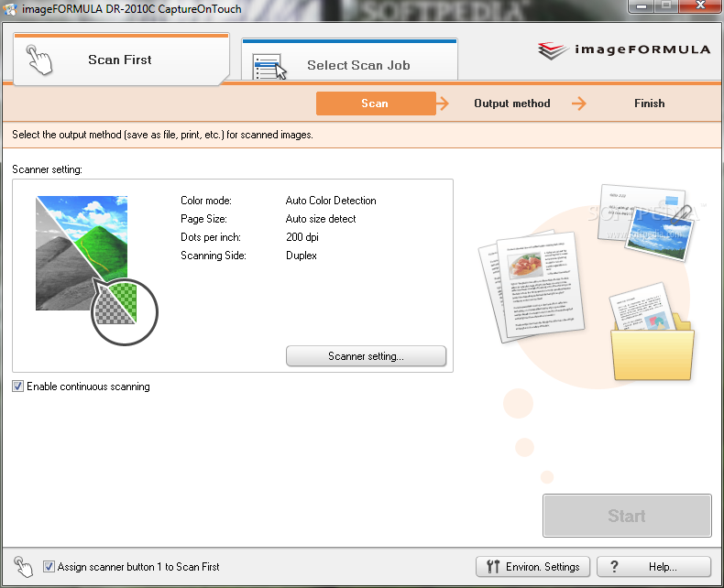Click the imageFORMULA logo
The height and width of the screenshot is (588, 724).
point(624,49)
